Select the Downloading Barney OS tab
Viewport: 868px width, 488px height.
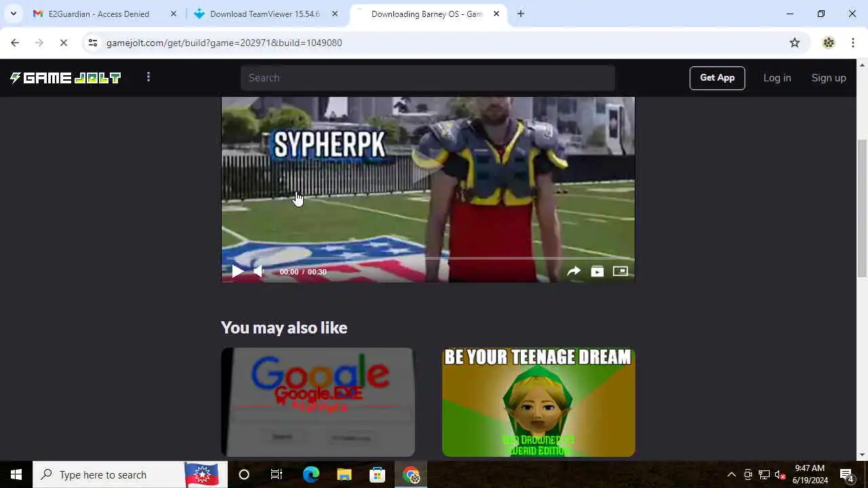(427, 14)
